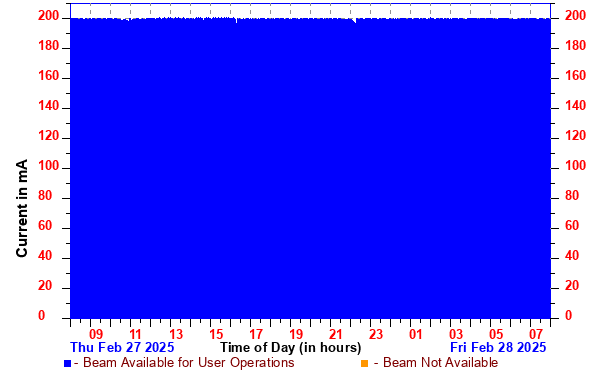Click the right axis 160 label

pyautogui.click(x=576, y=76)
